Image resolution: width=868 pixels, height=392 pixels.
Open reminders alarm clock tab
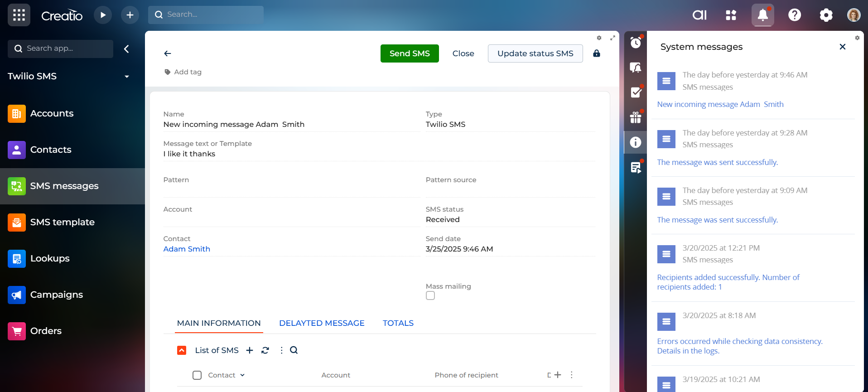636,43
